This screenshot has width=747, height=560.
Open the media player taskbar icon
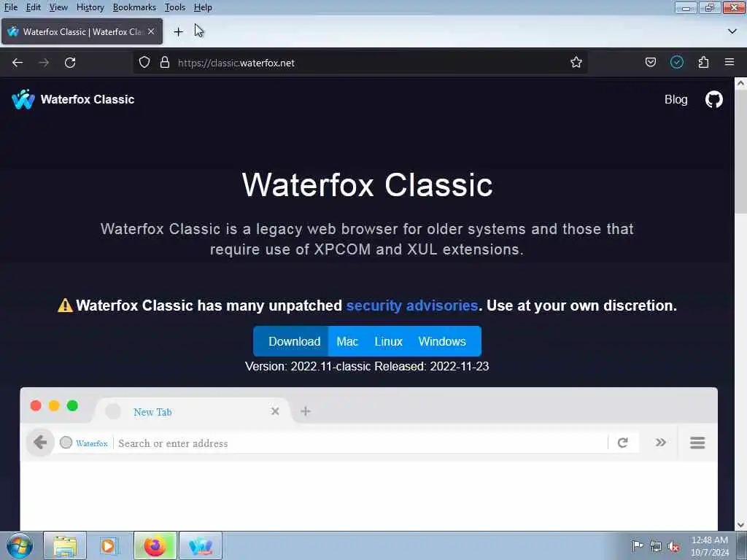click(109, 545)
